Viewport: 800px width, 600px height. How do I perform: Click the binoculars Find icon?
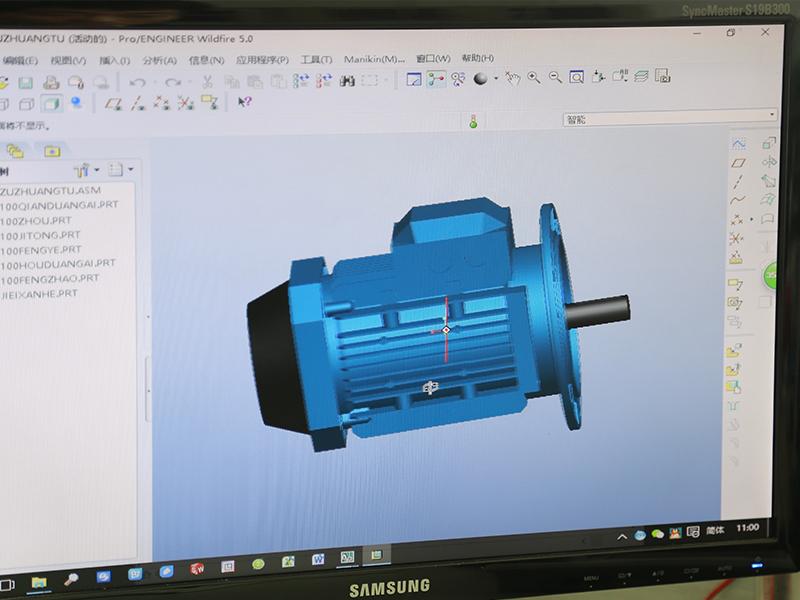(348, 81)
